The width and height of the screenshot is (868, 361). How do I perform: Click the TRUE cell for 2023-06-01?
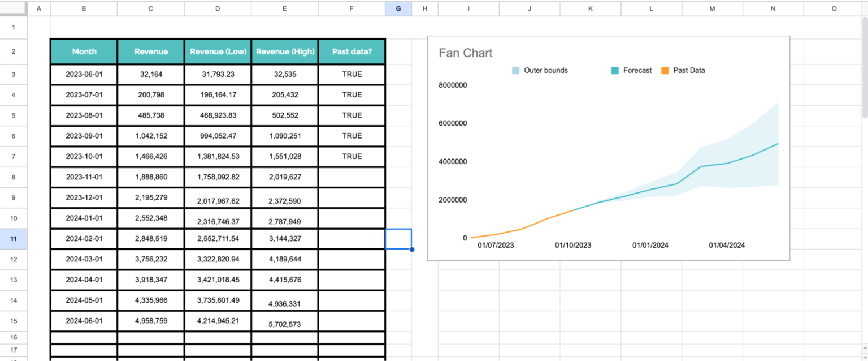click(352, 74)
